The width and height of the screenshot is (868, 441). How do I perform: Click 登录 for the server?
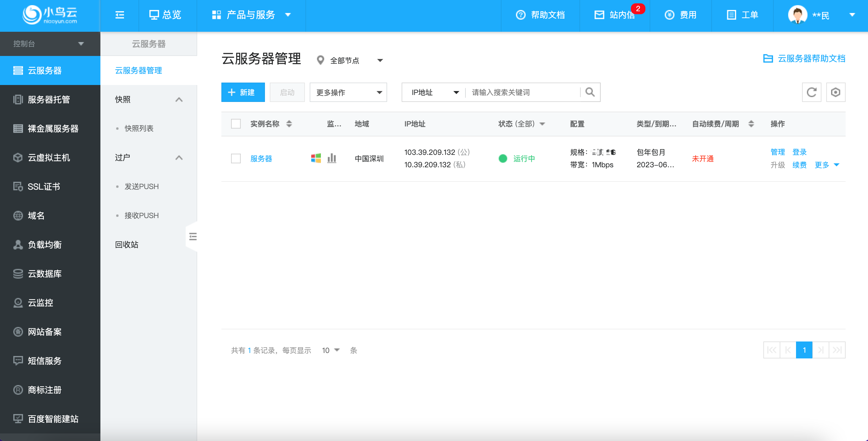799,152
